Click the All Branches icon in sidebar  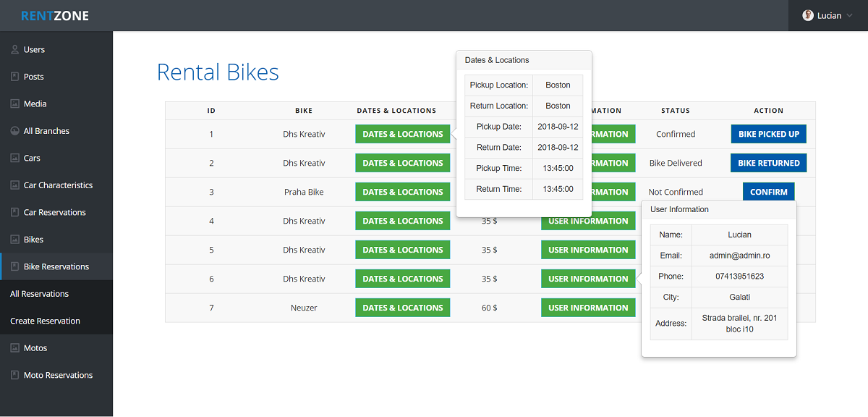click(14, 131)
